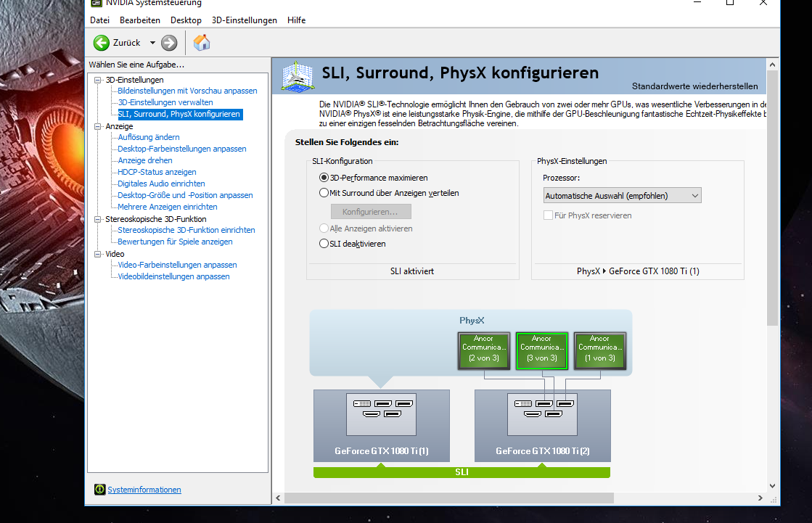Click the SLI configuration header icon

point(298,77)
